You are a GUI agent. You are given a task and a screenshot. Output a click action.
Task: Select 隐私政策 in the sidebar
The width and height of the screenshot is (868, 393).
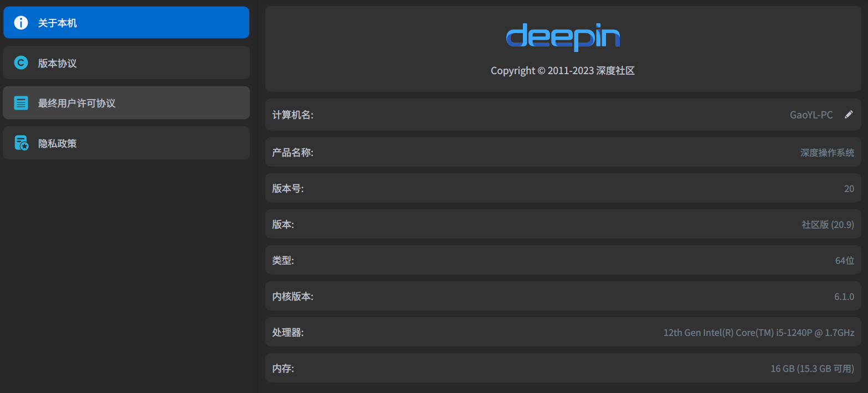[x=126, y=143]
